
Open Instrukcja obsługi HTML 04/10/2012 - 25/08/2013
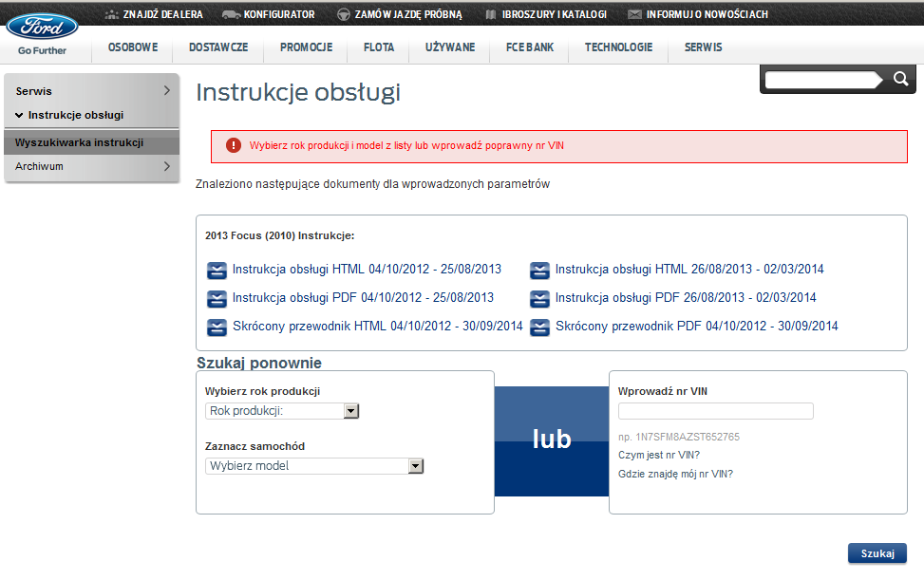[x=367, y=269]
